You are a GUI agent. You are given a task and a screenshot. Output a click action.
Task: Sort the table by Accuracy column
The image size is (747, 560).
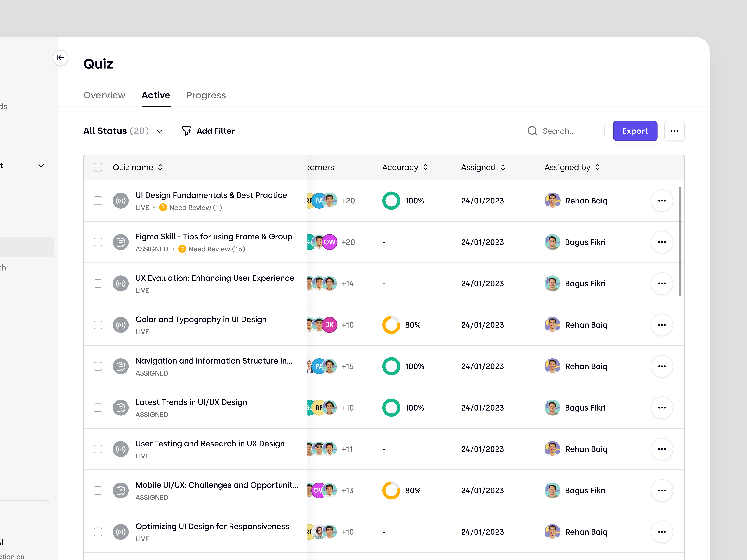425,167
